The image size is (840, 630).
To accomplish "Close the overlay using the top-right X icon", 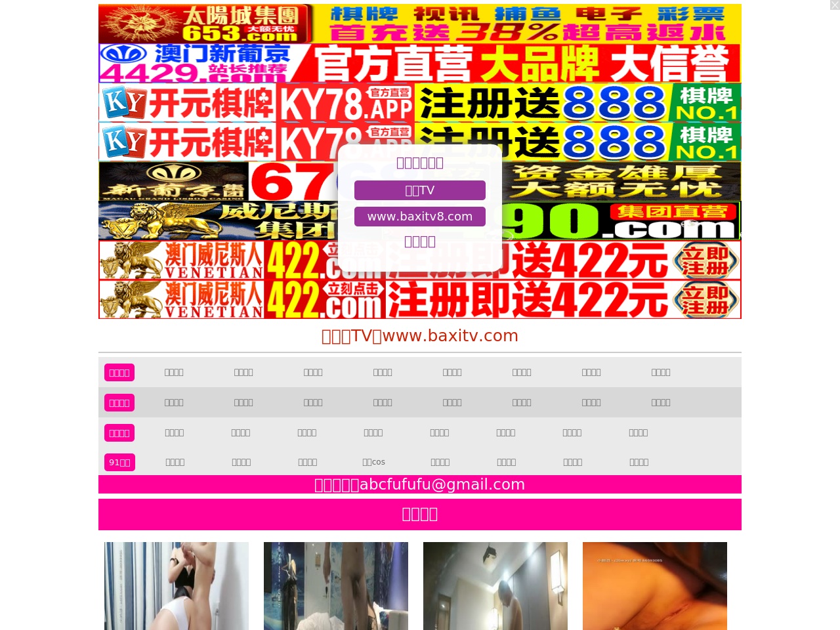I will tap(835, 5).
